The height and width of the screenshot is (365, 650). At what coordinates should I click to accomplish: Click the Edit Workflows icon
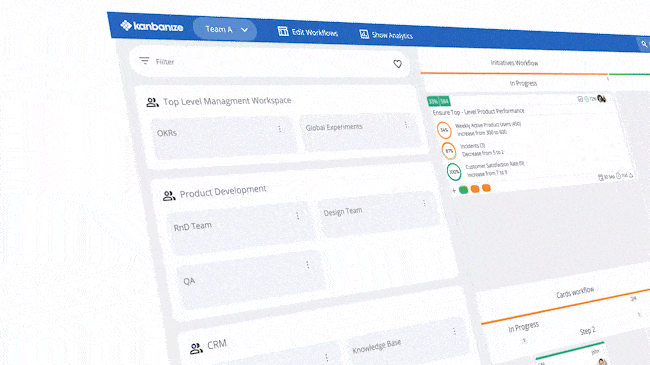[x=283, y=31]
